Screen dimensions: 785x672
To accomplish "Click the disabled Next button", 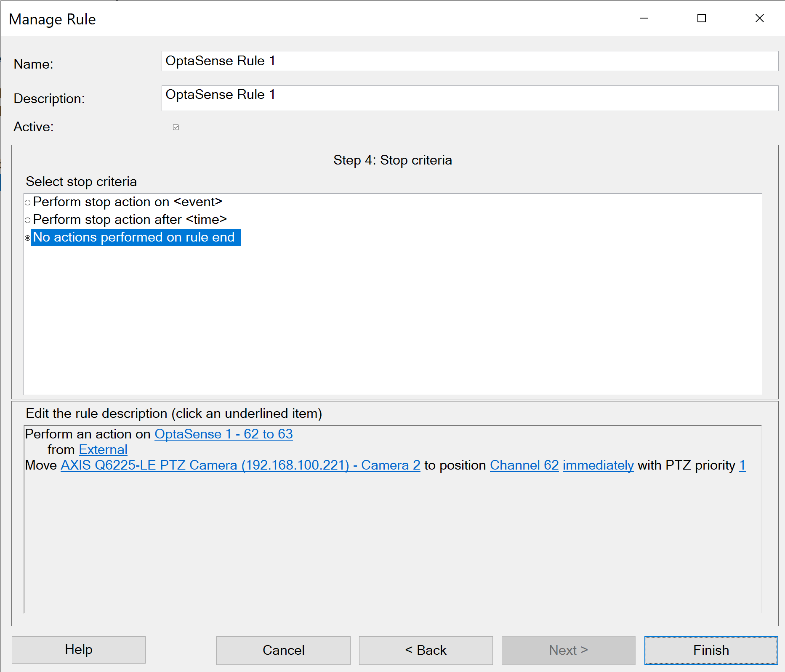I will point(568,650).
